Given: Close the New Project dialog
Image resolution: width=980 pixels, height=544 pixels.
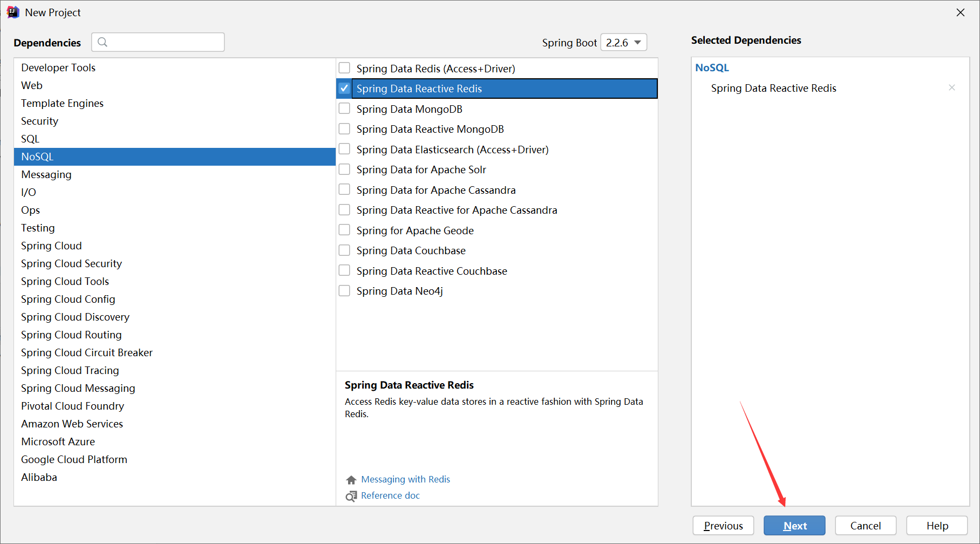Looking at the screenshot, I should tap(961, 12).
